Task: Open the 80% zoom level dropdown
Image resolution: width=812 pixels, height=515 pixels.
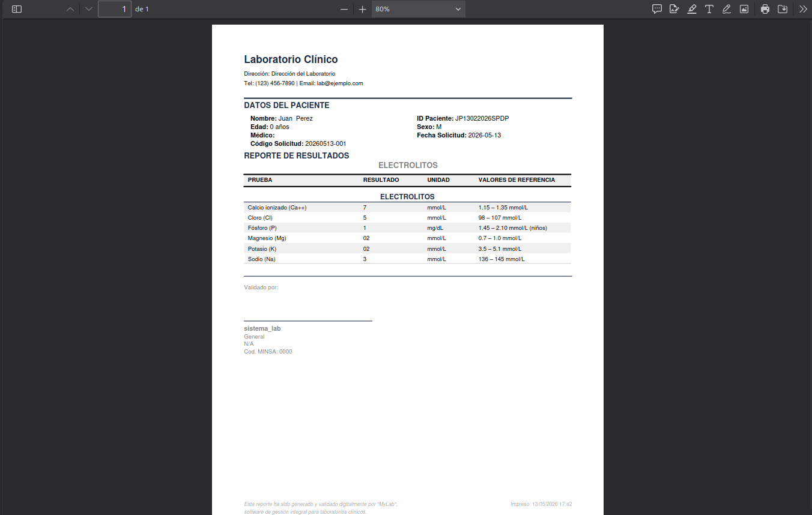Action: click(x=419, y=9)
